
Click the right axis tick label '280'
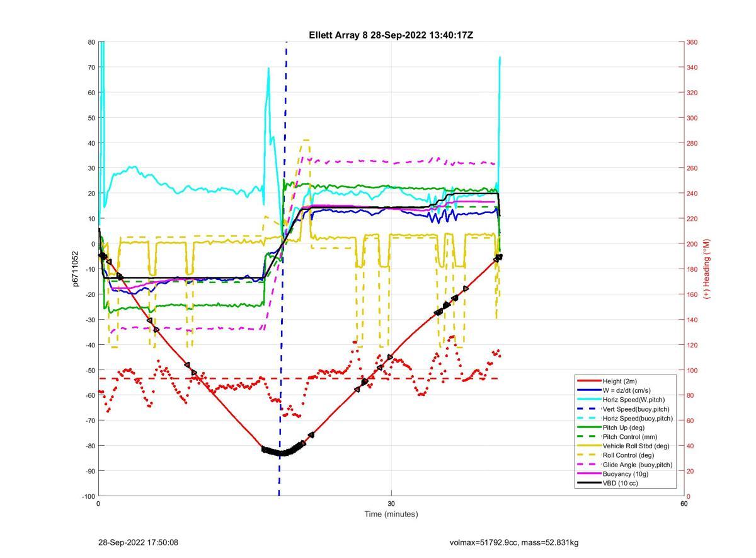click(692, 143)
